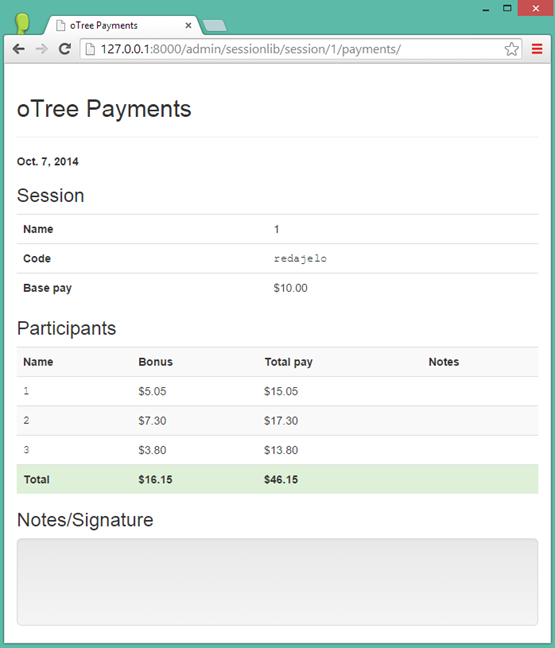555x648 pixels.
Task: Click the green profile avatar icon
Action: 22,23
